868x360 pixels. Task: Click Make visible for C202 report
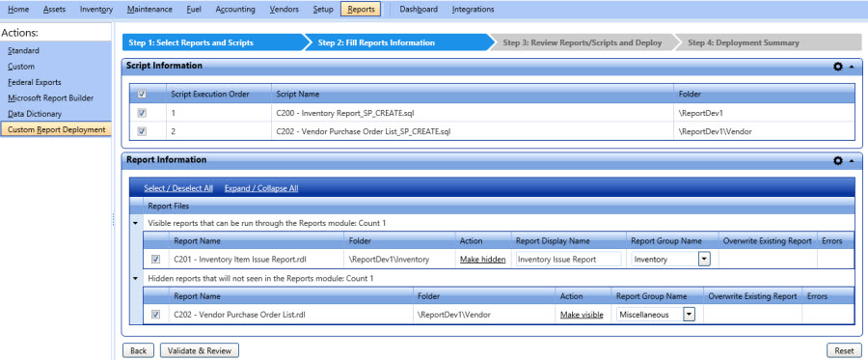[582, 315]
